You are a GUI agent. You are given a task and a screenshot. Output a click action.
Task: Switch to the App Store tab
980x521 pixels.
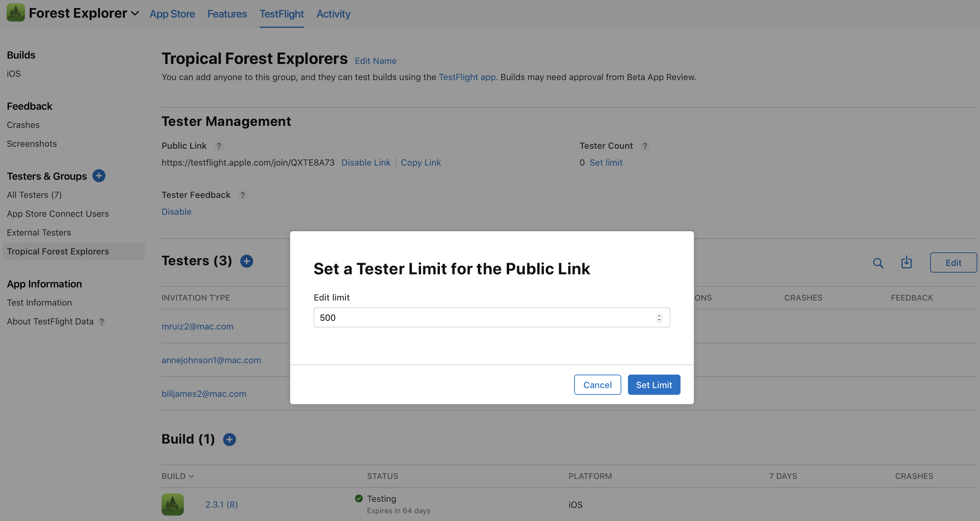[x=172, y=14]
